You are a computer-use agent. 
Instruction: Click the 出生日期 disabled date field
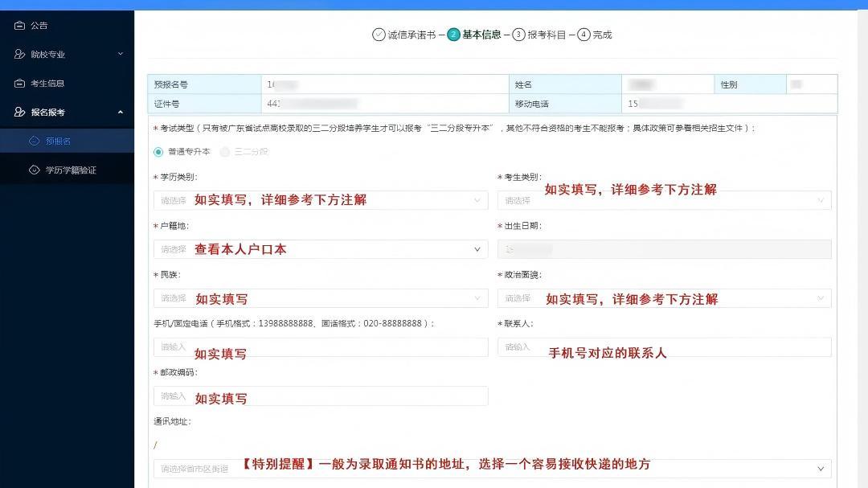pos(663,249)
